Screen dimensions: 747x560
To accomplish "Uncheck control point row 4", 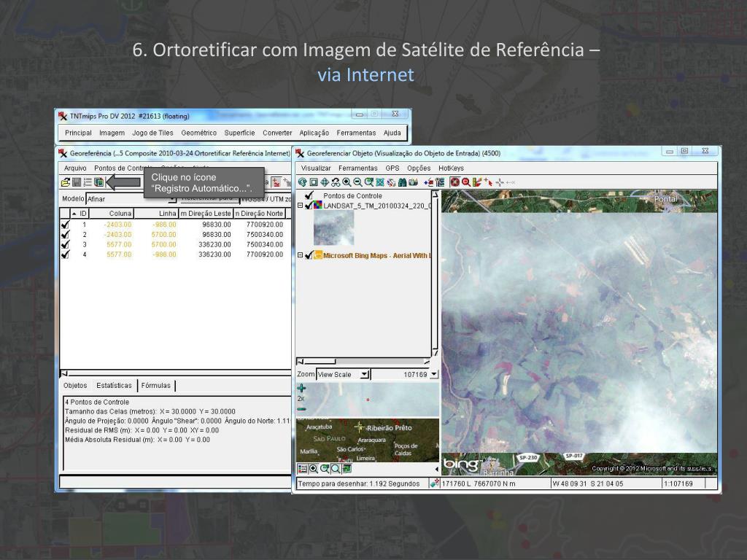I will (x=65, y=254).
